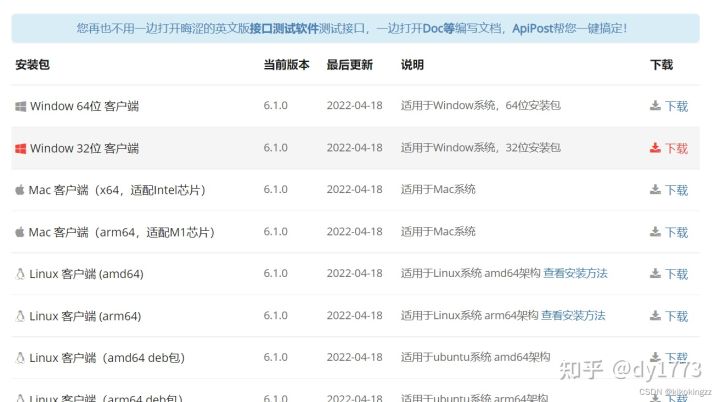Click date 2022-04-18 in Mac M1 row
The height and width of the screenshot is (402, 720).
pyautogui.click(x=354, y=232)
